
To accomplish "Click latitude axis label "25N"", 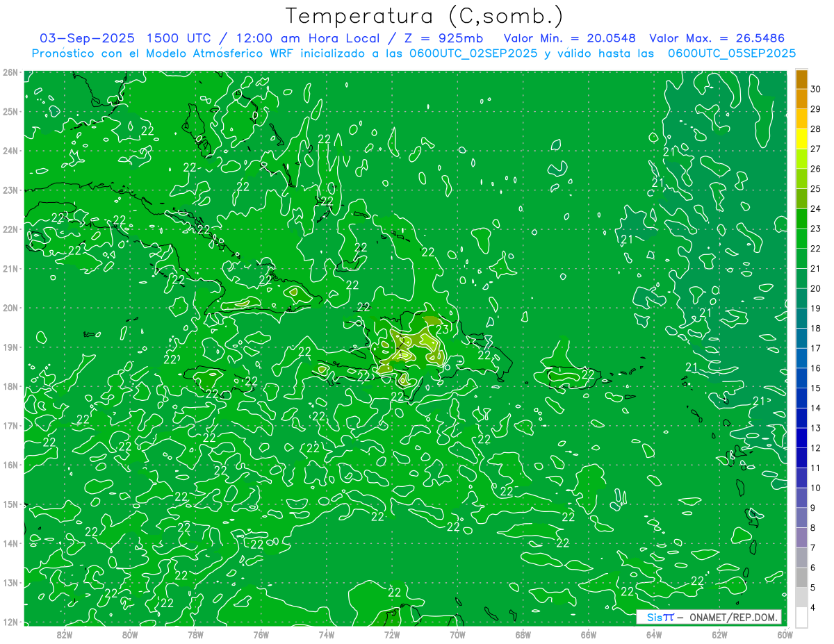I will [x=10, y=111].
